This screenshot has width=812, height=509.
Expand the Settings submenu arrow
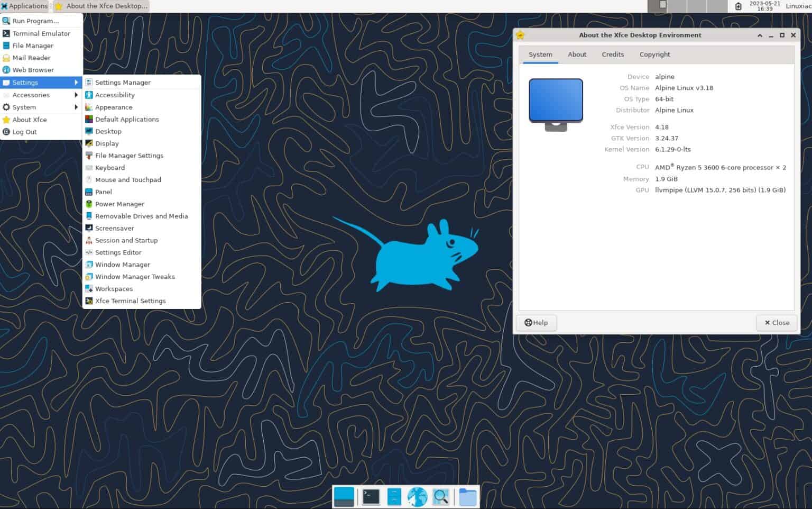(x=77, y=83)
